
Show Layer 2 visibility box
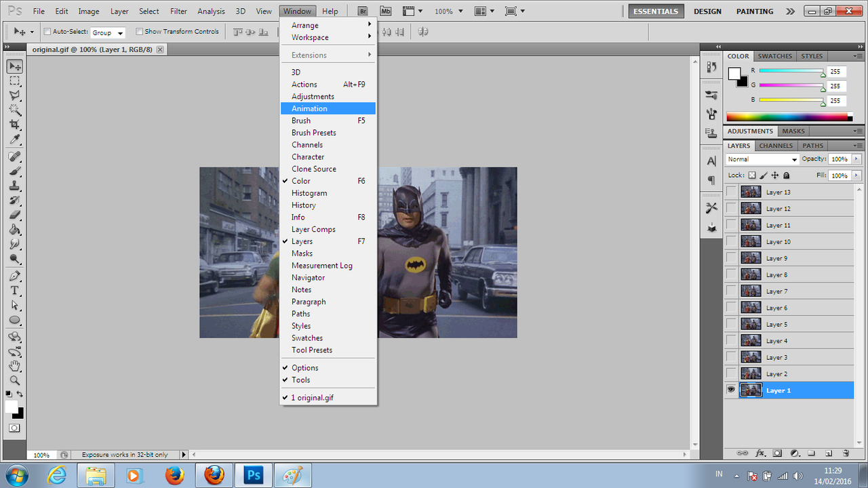(x=731, y=374)
